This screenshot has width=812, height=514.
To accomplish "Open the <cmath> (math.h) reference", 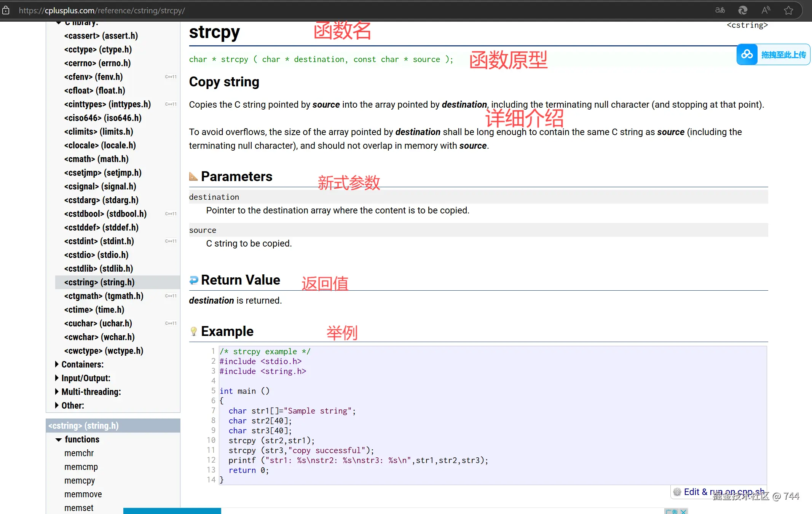I will tap(96, 159).
